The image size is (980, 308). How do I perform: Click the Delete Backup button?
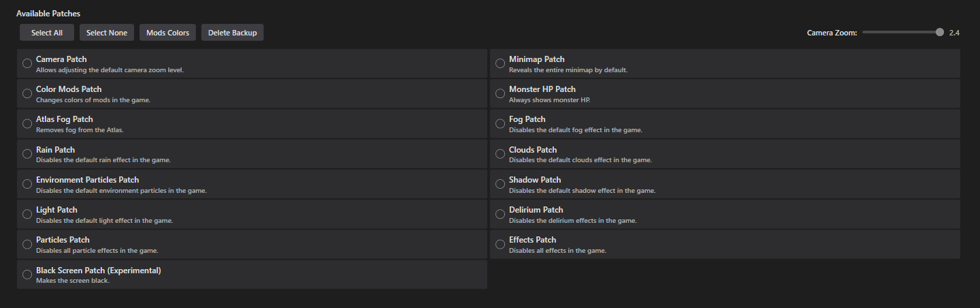pyautogui.click(x=232, y=33)
